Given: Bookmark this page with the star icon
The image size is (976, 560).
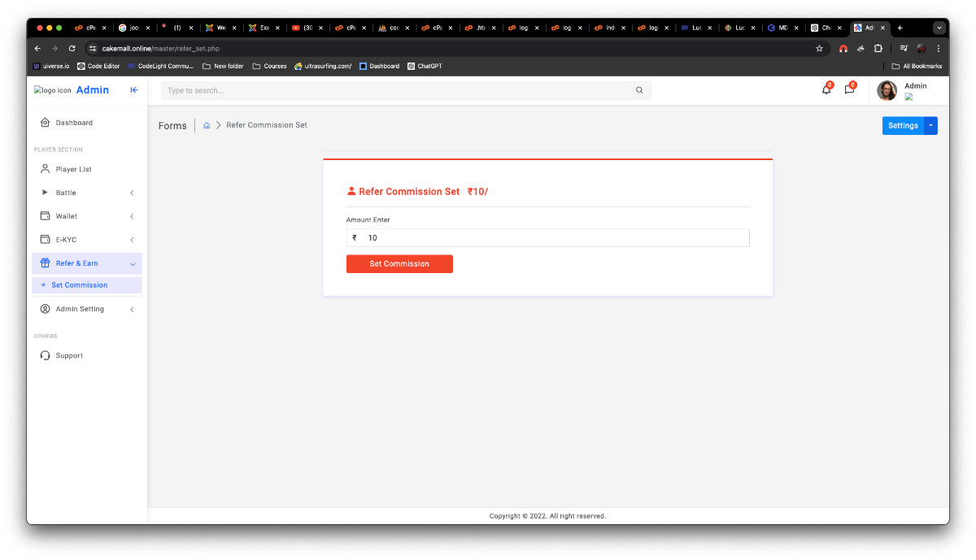Looking at the screenshot, I should click(819, 49).
